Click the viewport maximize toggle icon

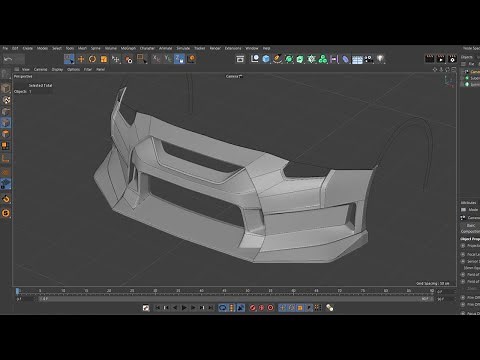coord(454,70)
